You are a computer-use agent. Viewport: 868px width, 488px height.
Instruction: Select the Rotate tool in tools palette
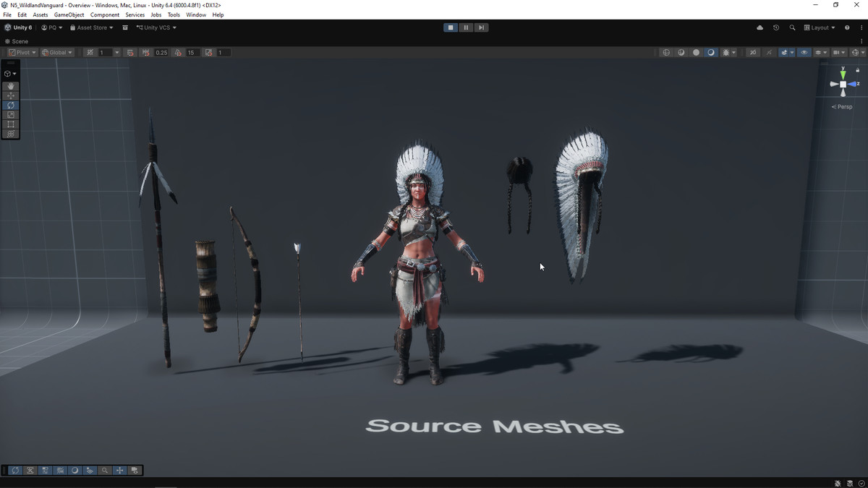tap(10, 105)
